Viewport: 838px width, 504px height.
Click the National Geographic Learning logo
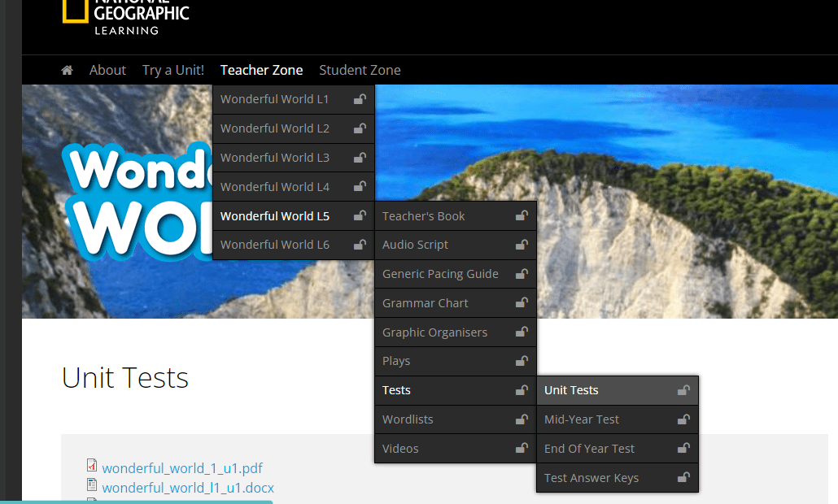[125, 16]
